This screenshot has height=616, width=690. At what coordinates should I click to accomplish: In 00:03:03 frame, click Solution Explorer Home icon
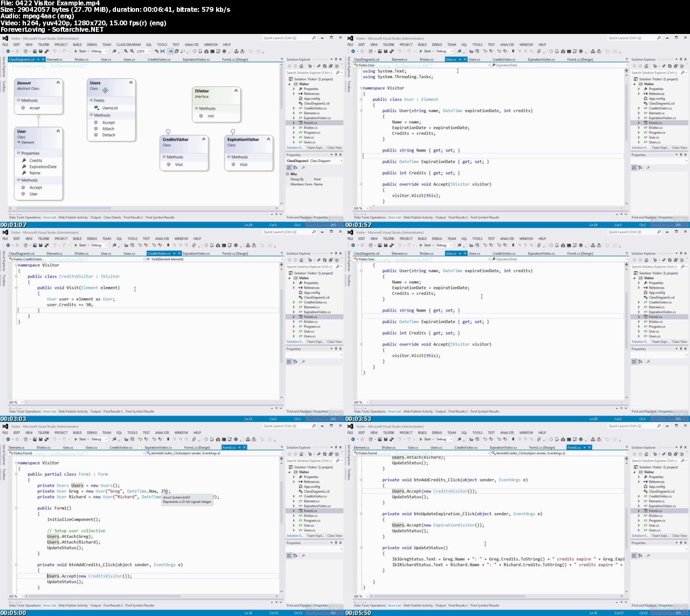tap(301, 260)
